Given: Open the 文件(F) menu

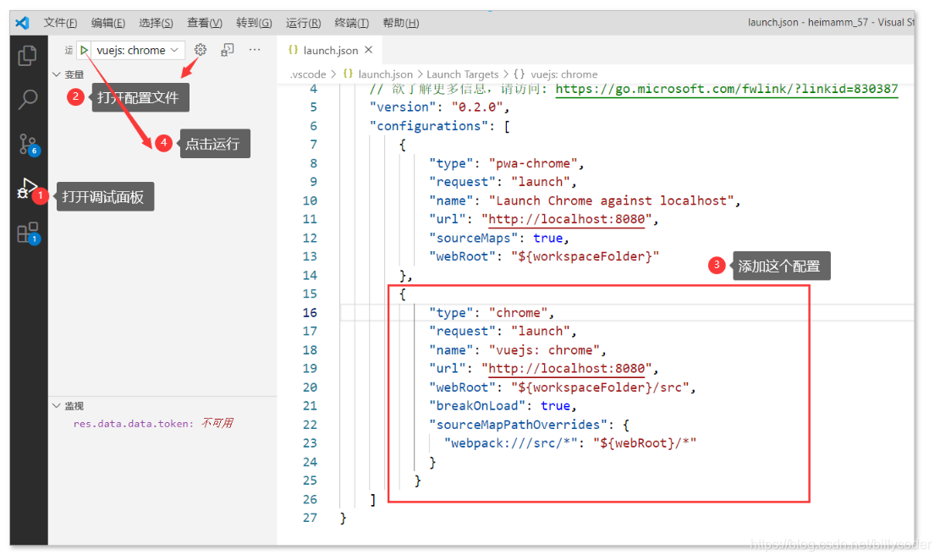Looking at the screenshot, I should click(x=60, y=23).
